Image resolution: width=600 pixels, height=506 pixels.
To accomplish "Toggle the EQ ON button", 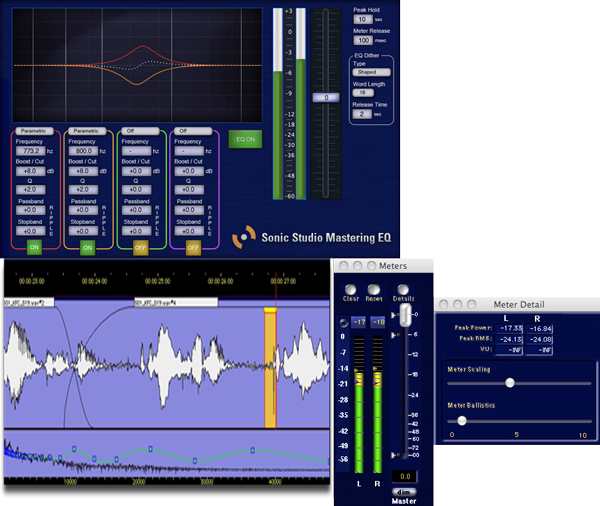I will pyautogui.click(x=245, y=139).
